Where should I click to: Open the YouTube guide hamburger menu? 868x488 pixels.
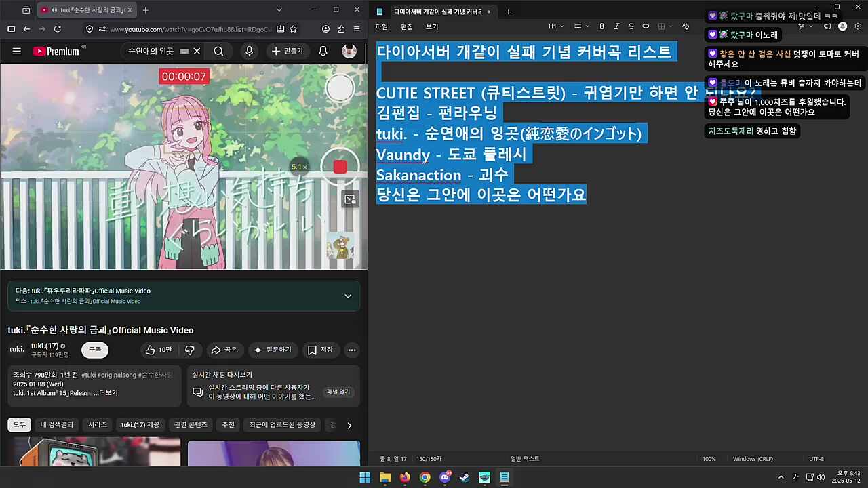[x=17, y=52]
